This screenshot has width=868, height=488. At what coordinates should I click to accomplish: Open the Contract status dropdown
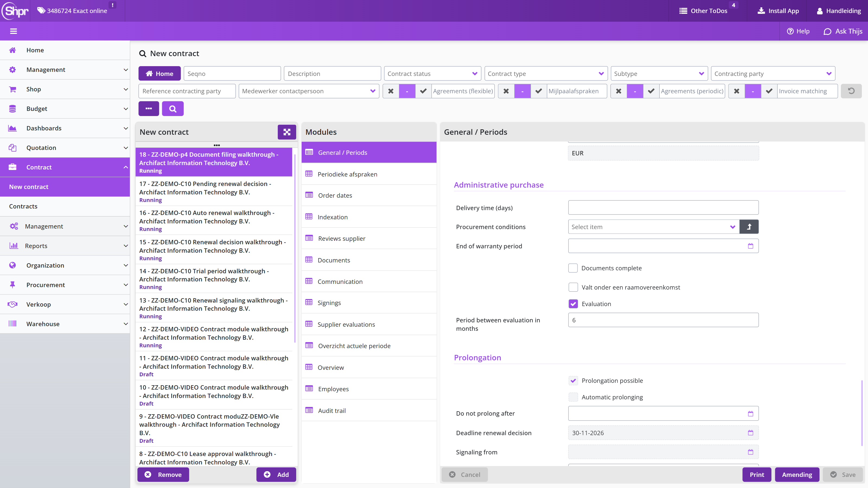tap(432, 73)
